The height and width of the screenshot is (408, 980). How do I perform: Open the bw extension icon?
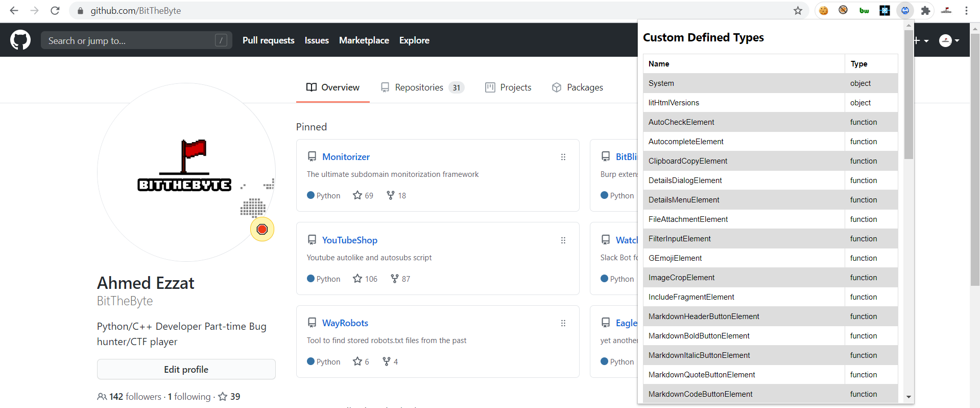coord(864,10)
